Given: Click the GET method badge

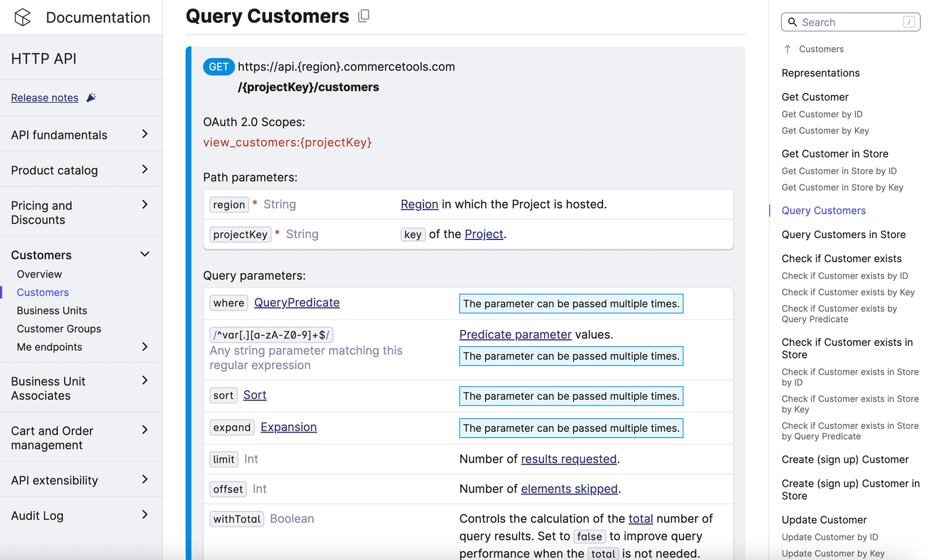Looking at the screenshot, I should 218,66.
